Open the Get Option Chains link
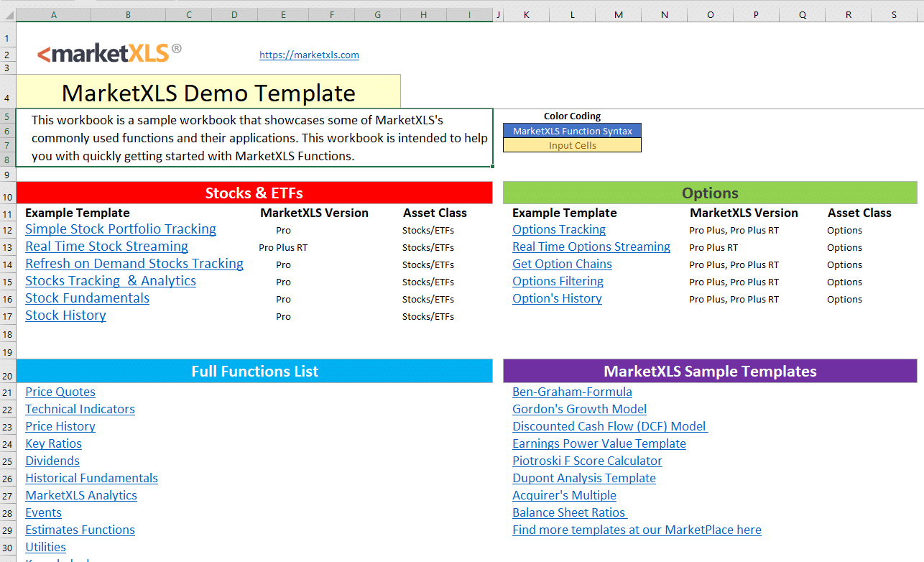This screenshot has width=924, height=562. [x=562, y=264]
